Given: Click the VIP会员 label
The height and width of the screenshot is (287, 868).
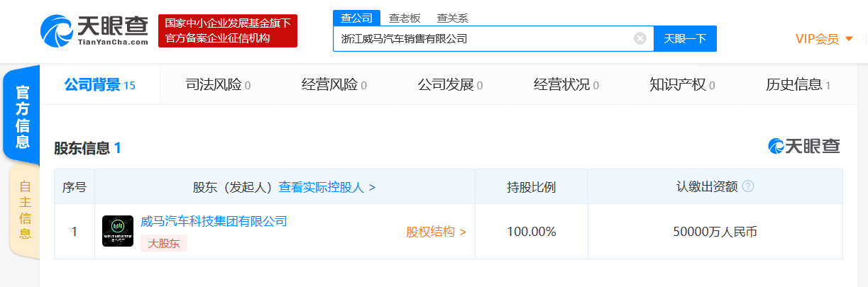Looking at the screenshot, I should (817, 39).
